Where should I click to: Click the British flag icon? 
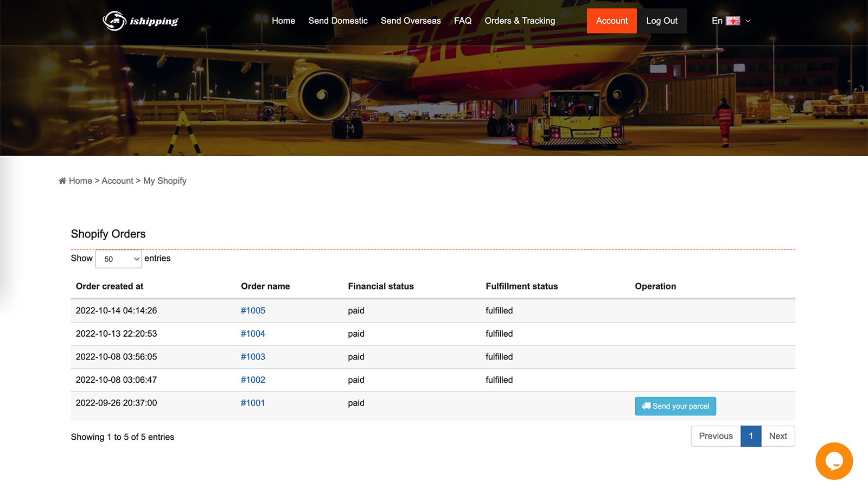733,21
